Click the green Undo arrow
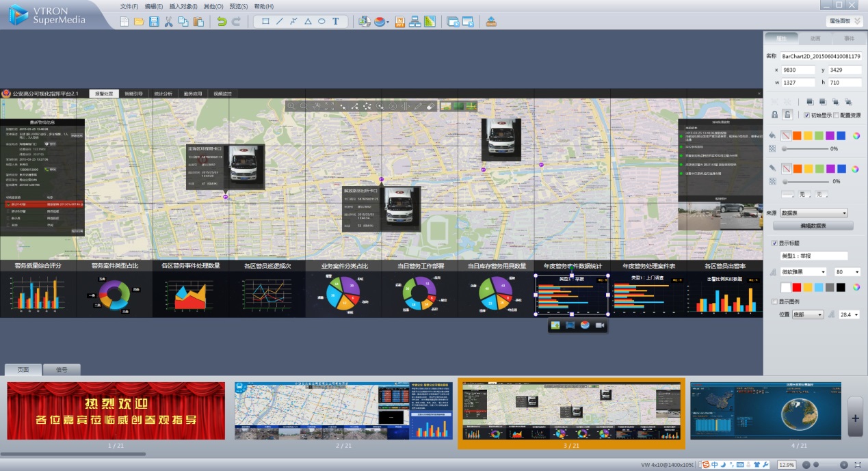868x471 pixels. (x=221, y=22)
